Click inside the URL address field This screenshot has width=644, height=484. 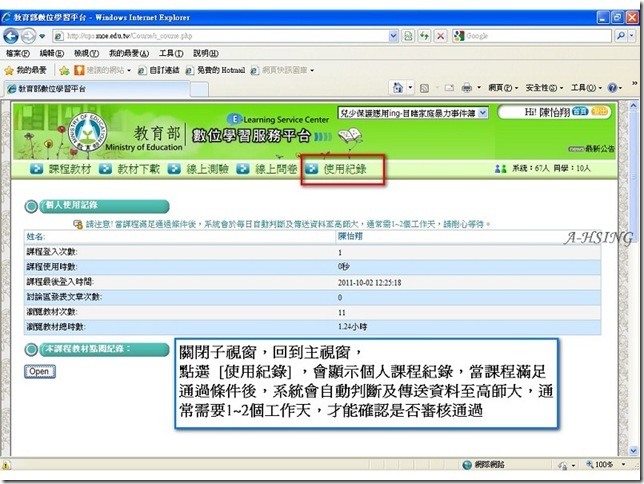pos(221,36)
